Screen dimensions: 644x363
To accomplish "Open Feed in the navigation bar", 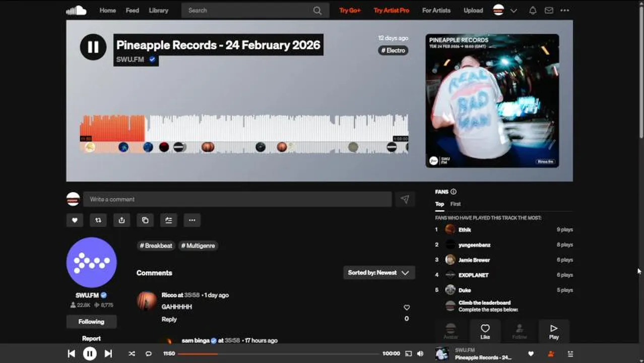I will [x=133, y=11].
